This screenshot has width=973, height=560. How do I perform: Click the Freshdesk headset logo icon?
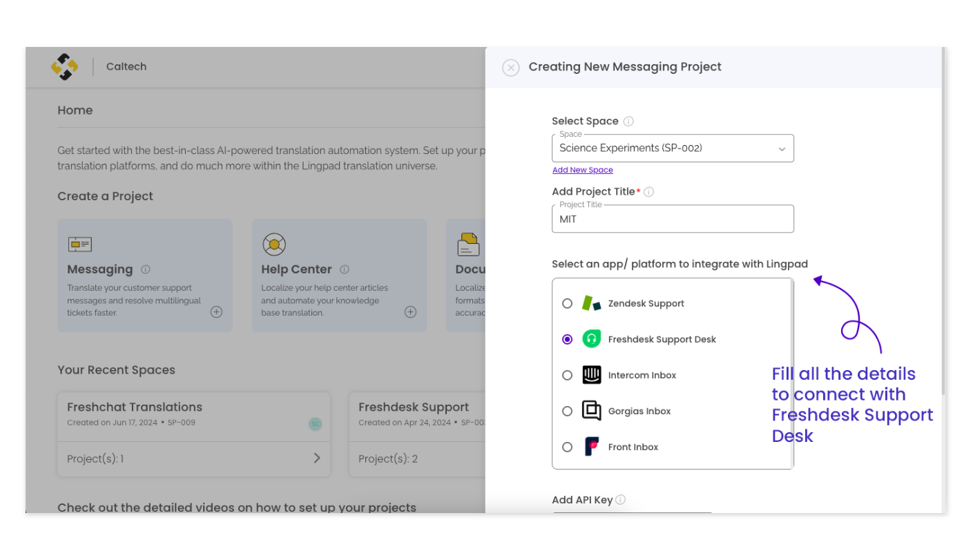(592, 339)
